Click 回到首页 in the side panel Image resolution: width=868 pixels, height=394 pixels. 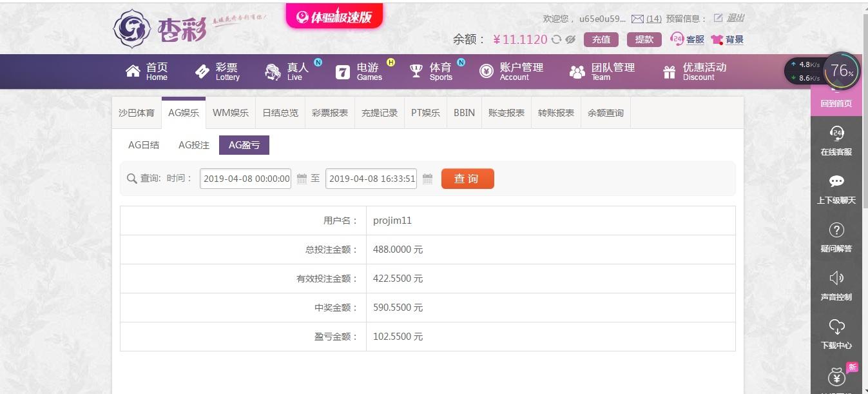(836, 103)
